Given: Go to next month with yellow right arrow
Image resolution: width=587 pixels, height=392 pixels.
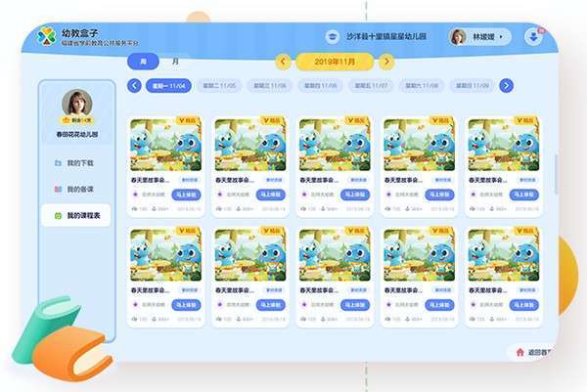Looking at the screenshot, I should 386,62.
